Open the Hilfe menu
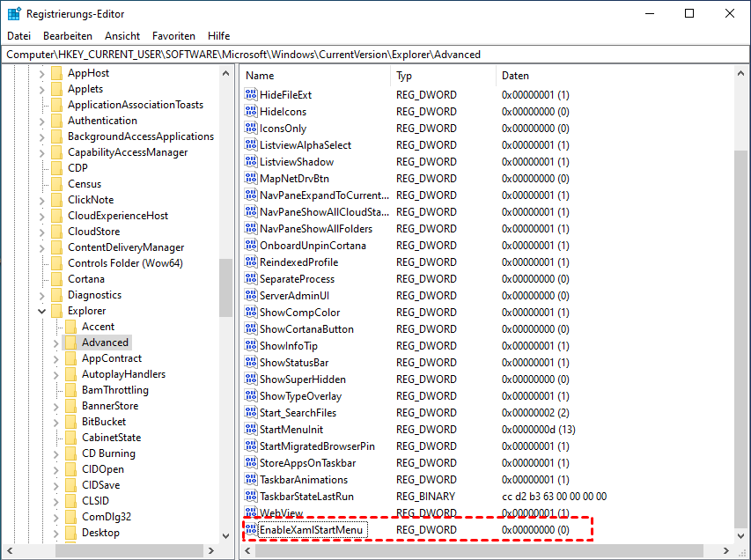Screen dimensions: 751x560 (218, 36)
